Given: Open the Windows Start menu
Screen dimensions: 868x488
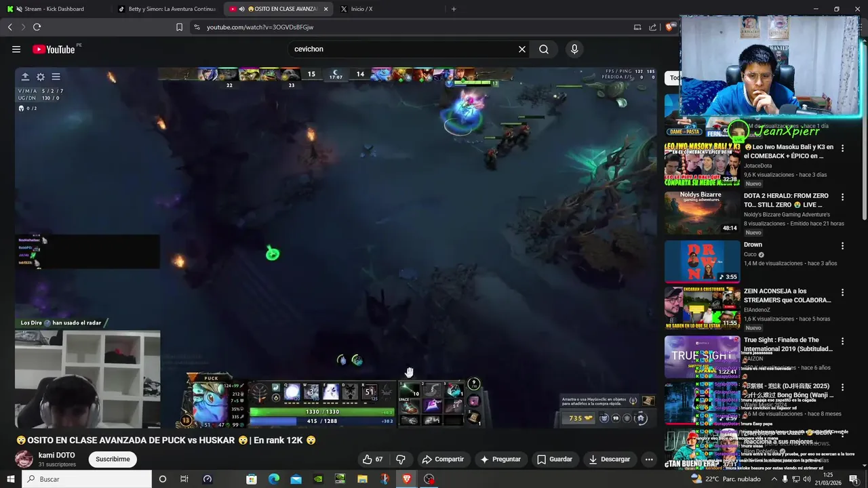Looking at the screenshot, I should [x=11, y=479].
